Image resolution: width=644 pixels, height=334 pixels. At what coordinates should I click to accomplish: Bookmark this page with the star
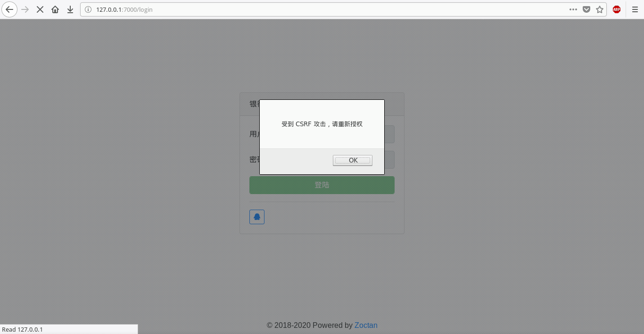[600, 9]
